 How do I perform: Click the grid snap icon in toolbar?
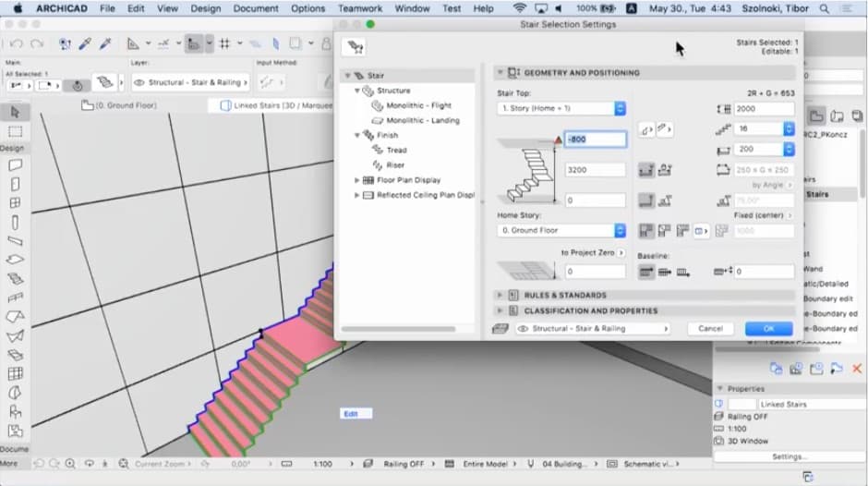point(224,43)
